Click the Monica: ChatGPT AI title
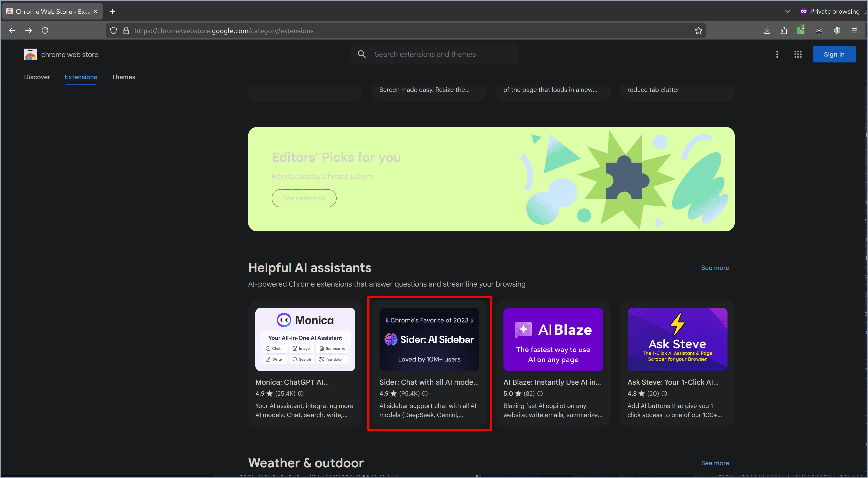The image size is (868, 478). tap(292, 382)
